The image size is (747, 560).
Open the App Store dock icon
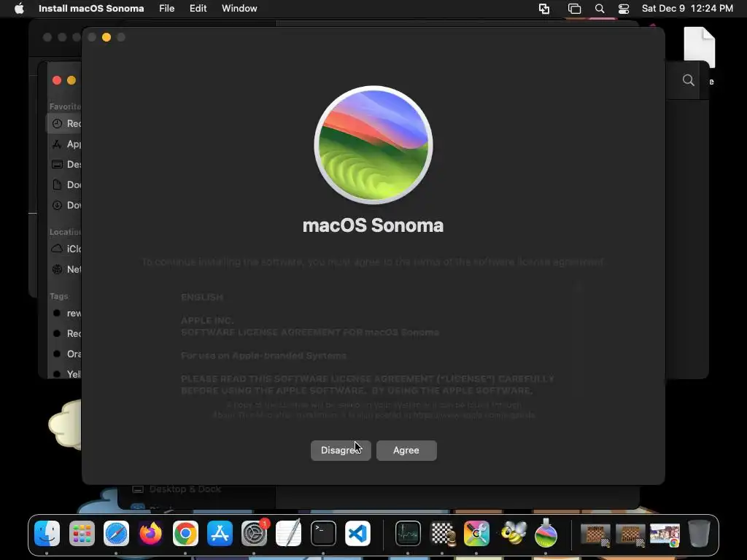click(220, 533)
